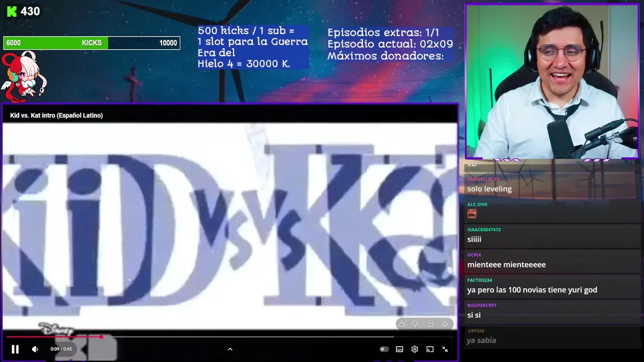Click the 6000 value on kicks bar
The width and height of the screenshot is (644, 362).
14,43
